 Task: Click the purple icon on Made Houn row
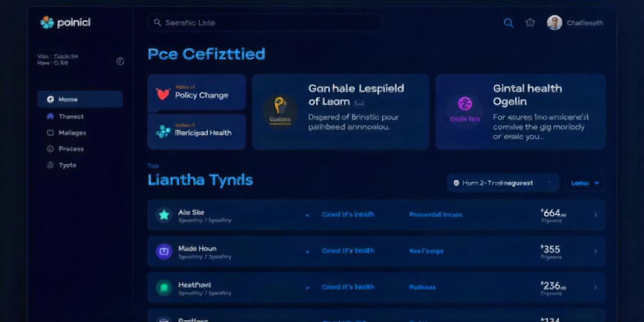(164, 251)
